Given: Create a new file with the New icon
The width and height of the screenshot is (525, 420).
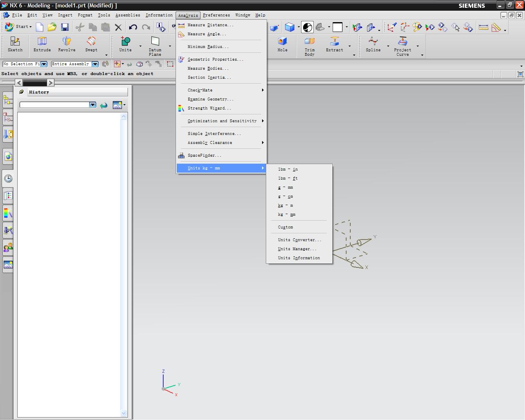Looking at the screenshot, I should [x=40, y=27].
